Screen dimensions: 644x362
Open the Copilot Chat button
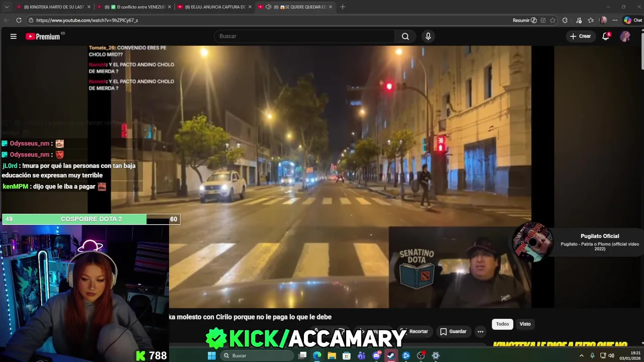[x=633, y=20]
